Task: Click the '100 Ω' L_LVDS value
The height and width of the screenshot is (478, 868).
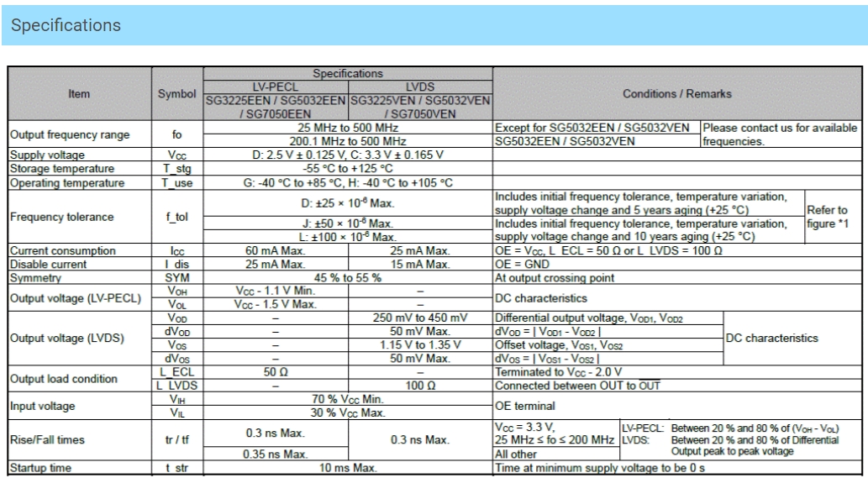Action: [420, 386]
